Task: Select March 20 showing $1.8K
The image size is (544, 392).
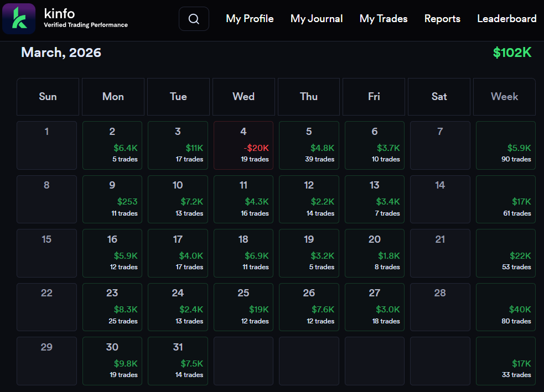Action: click(375, 253)
